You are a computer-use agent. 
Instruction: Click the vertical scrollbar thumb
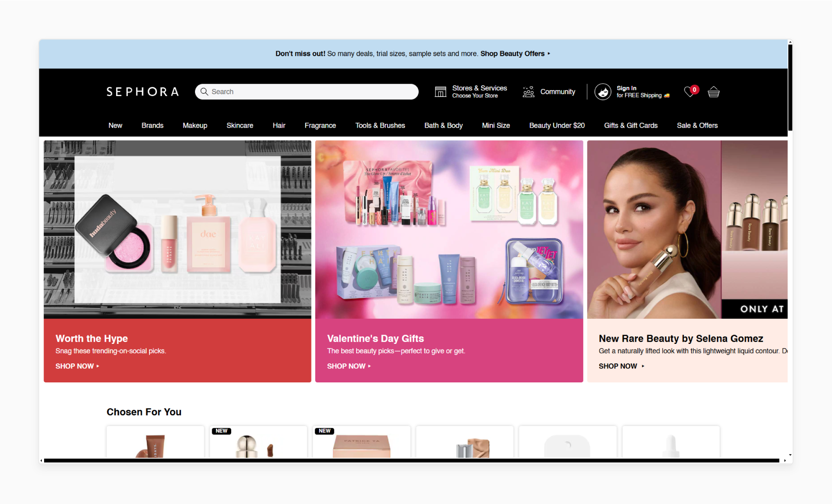click(x=790, y=88)
